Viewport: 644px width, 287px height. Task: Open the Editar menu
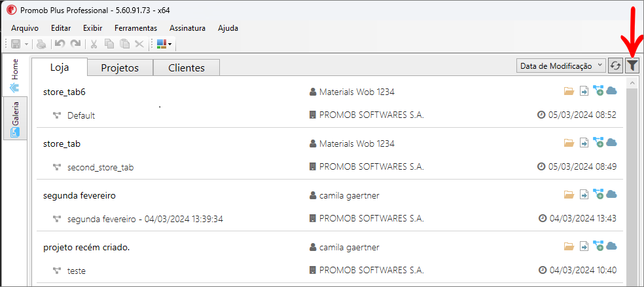(x=61, y=28)
